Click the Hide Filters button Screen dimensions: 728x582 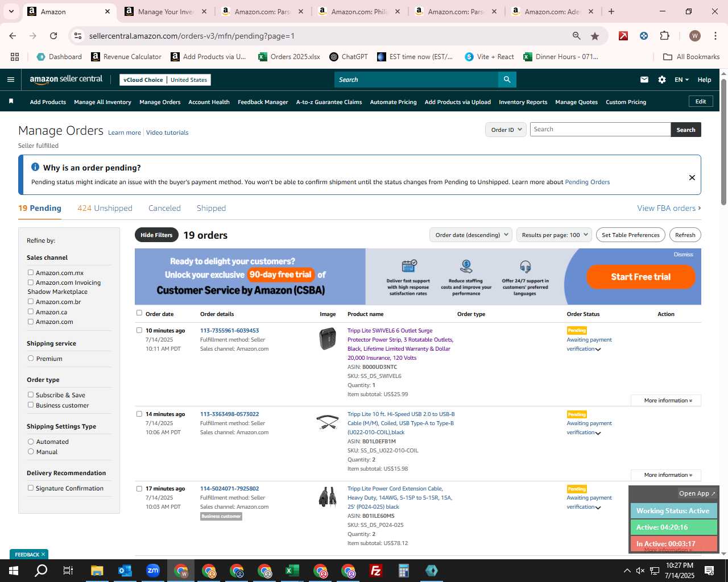coord(156,235)
